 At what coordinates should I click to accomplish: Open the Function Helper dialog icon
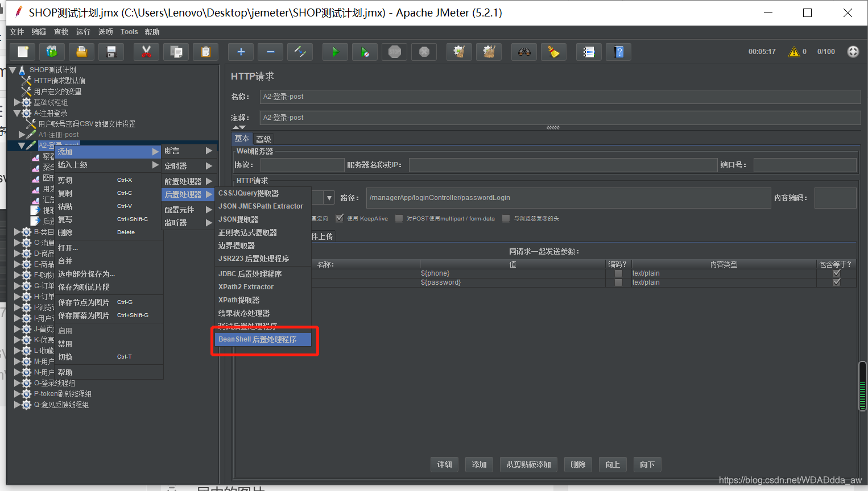click(x=589, y=52)
